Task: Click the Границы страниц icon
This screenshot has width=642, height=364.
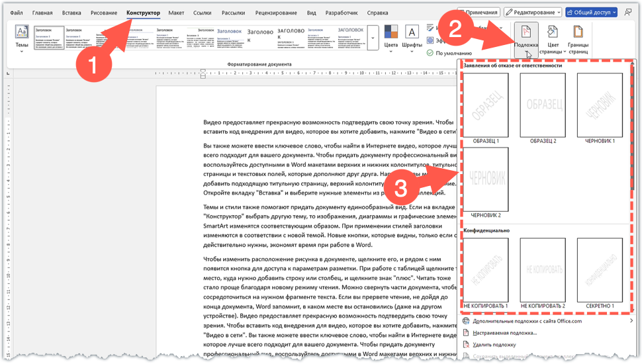Action: click(578, 32)
